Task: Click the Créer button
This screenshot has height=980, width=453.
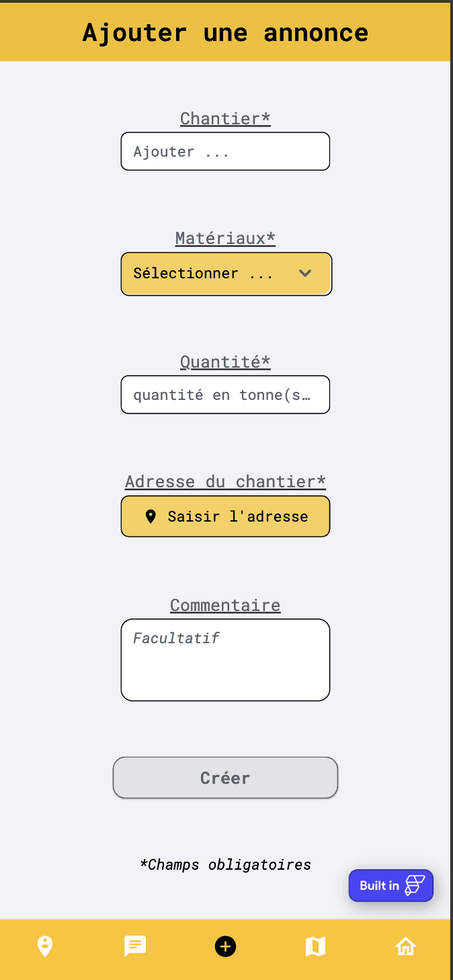Action: click(225, 778)
